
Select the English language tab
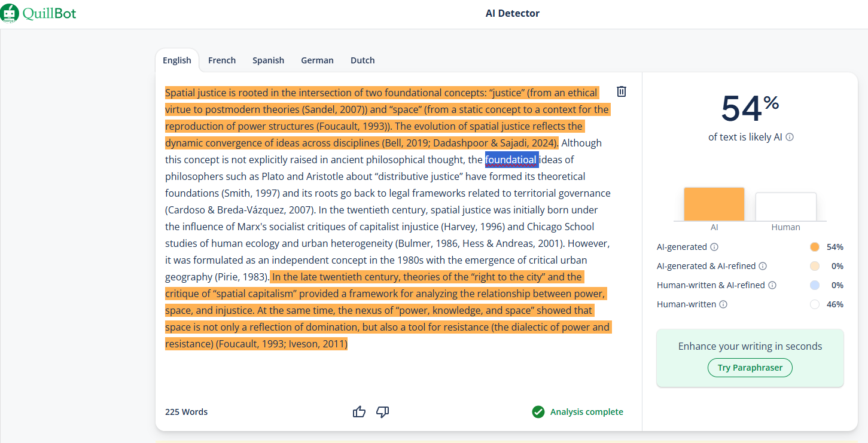[177, 60]
